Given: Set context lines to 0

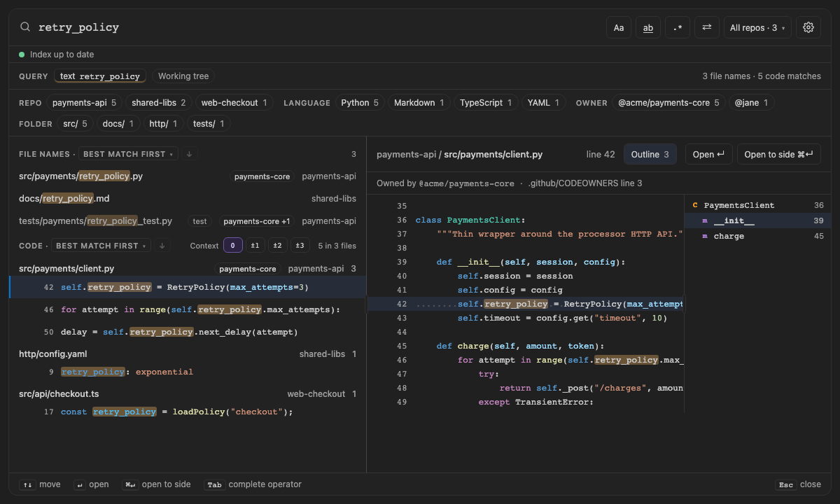Looking at the screenshot, I should tap(233, 246).
